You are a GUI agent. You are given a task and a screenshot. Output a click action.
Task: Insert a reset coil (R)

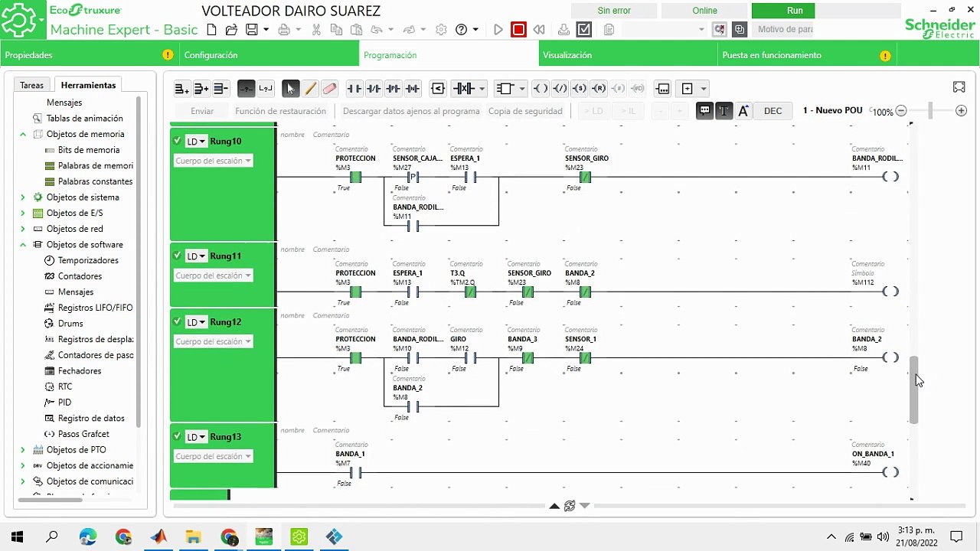pyautogui.click(x=599, y=89)
